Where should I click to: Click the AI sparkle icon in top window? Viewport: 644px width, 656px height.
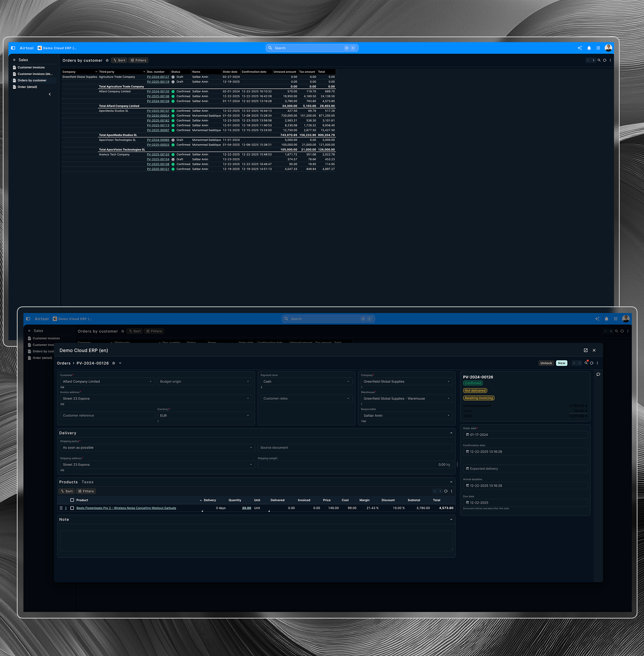pos(579,48)
